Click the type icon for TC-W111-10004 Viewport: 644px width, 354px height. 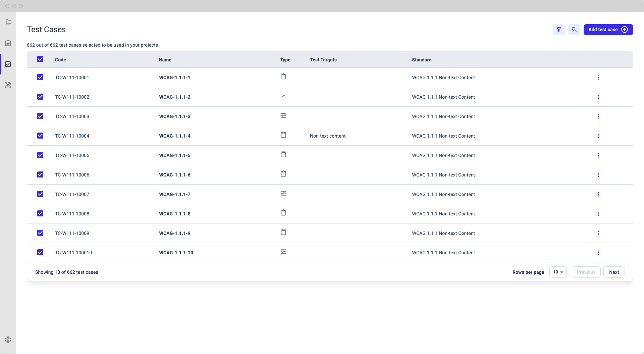point(283,135)
